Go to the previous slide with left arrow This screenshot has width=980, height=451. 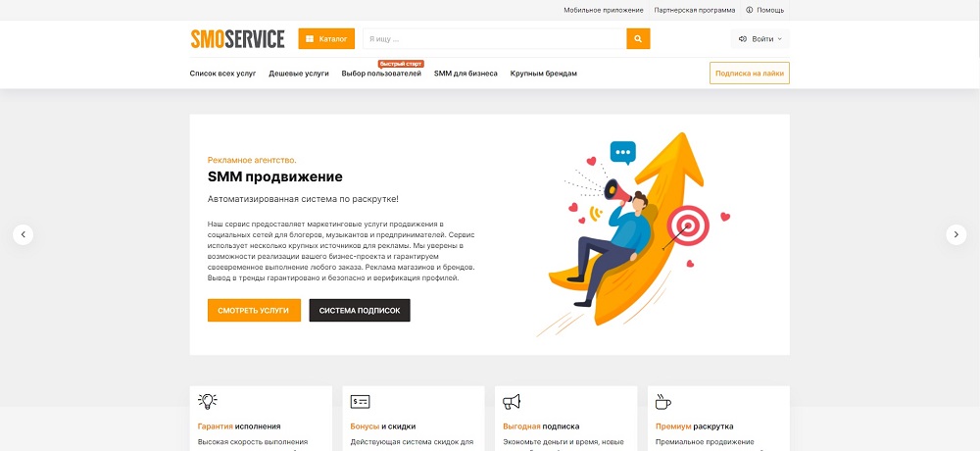[24, 234]
